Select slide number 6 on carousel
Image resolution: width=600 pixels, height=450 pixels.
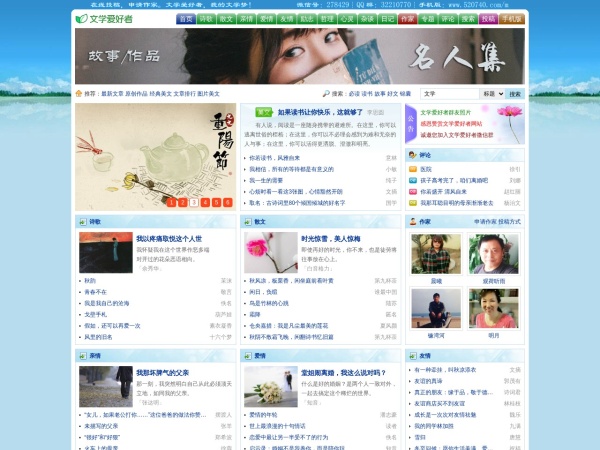click(x=228, y=201)
